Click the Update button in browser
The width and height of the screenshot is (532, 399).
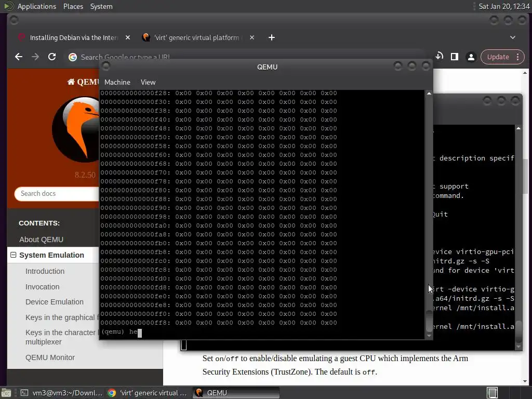498,57
